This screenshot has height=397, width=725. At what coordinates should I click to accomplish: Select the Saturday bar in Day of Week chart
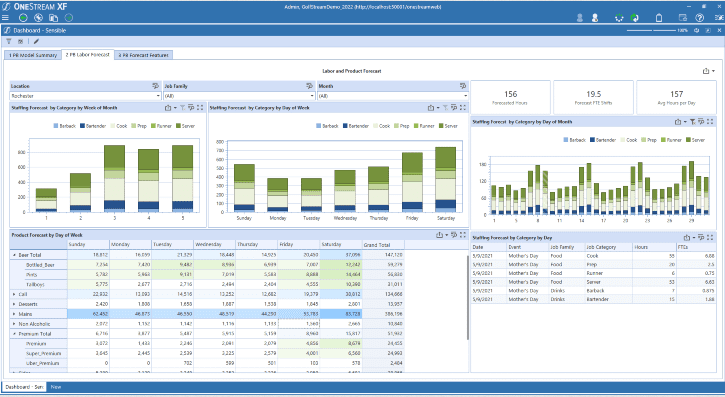tap(445, 180)
